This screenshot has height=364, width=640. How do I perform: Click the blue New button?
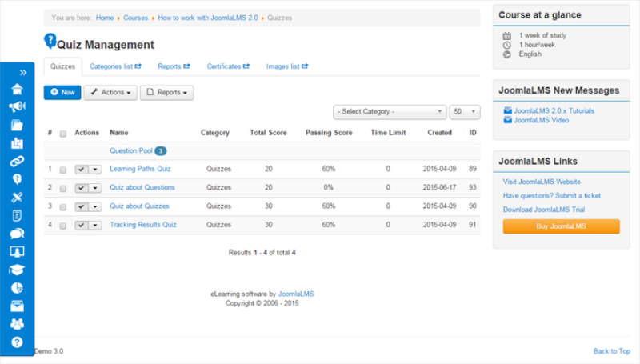[62, 92]
